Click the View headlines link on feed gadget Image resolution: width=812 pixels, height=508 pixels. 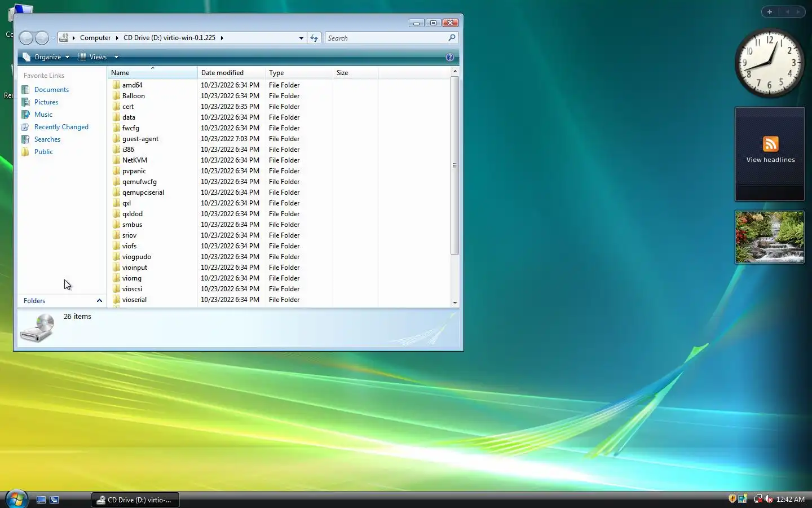coord(770,160)
